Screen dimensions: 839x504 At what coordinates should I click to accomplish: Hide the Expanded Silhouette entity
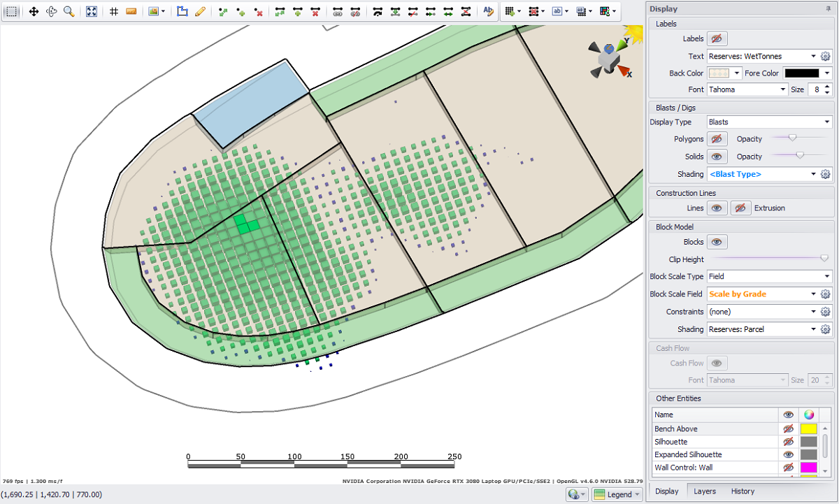click(x=788, y=454)
